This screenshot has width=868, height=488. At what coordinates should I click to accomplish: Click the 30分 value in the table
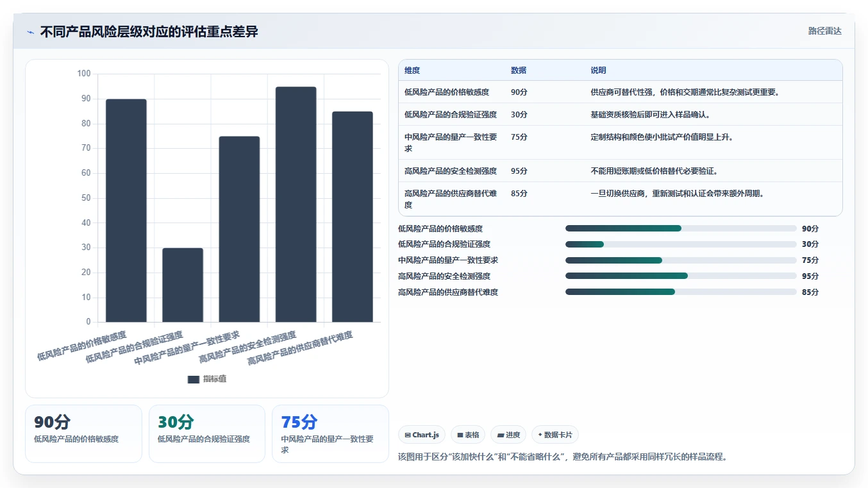click(x=519, y=115)
